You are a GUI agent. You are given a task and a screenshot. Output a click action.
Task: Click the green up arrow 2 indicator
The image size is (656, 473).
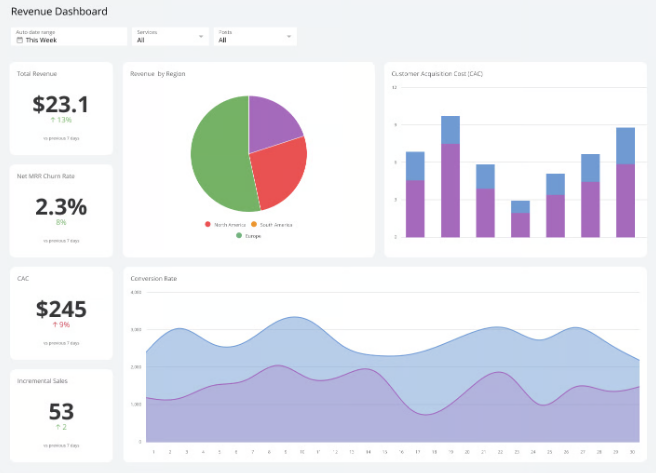pos(61,427)
